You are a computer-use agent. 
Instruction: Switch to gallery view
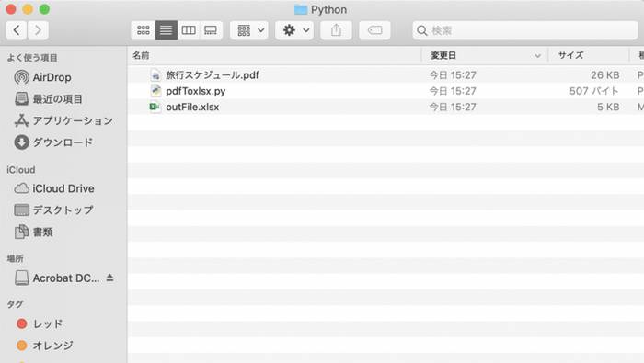coord(211,30)
